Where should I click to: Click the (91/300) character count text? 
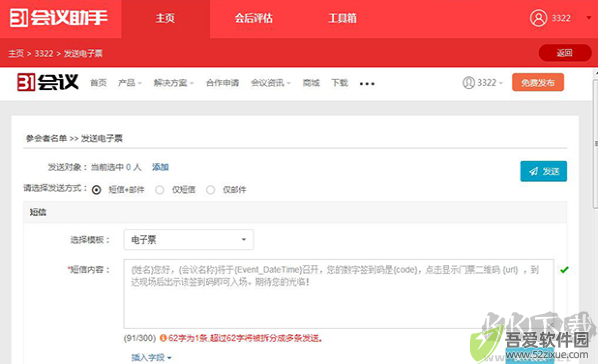coord(140,338)
